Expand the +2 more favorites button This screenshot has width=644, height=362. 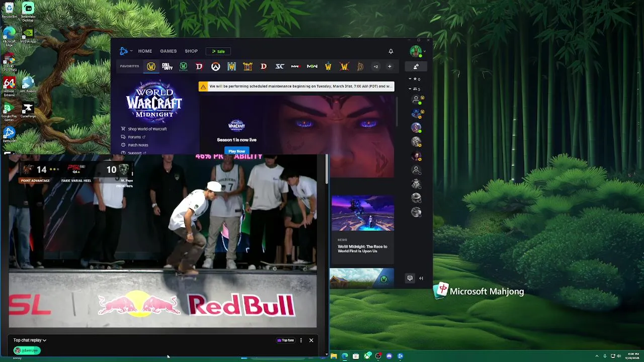coord(375,66)
